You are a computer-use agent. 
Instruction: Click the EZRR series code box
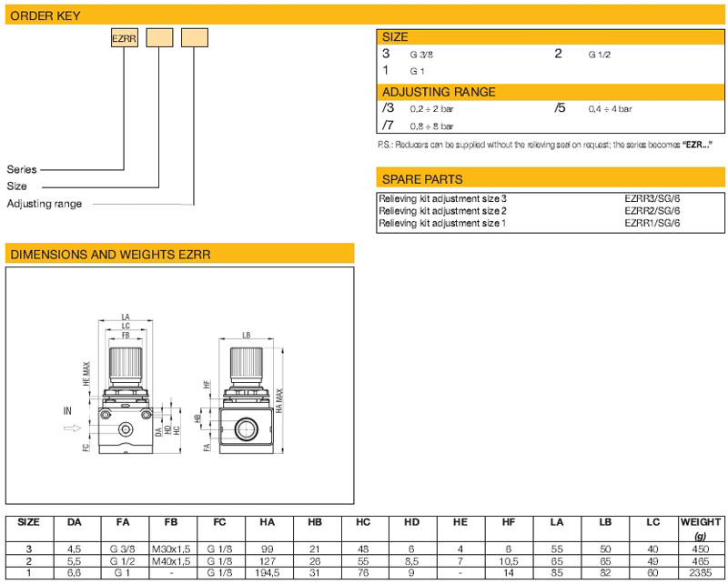(124, 38)
